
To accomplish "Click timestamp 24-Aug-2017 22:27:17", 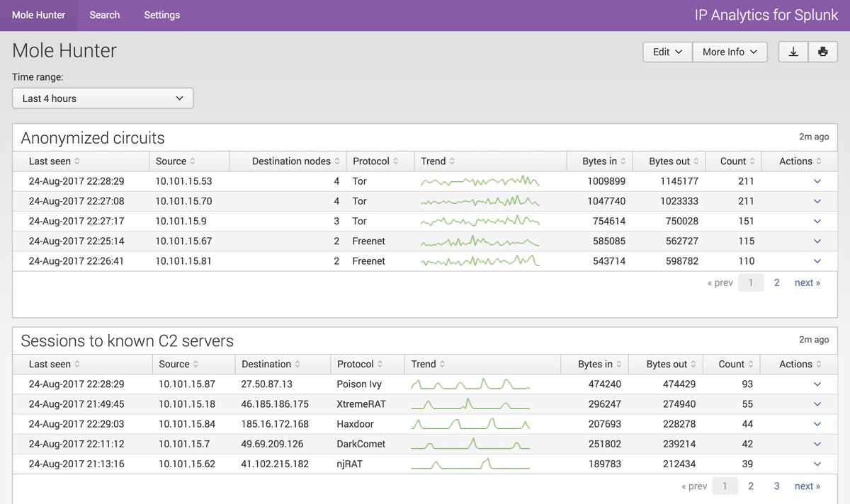I will coord(76,221).
